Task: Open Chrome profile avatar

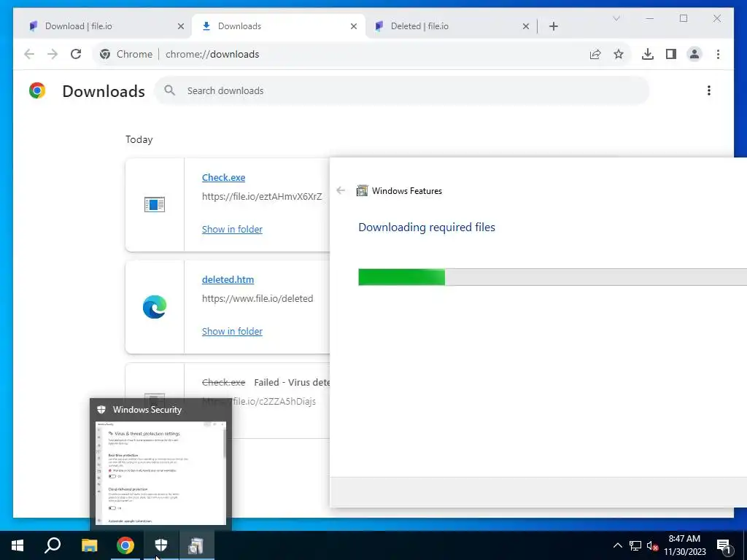Action: click(x=694, y=54)
